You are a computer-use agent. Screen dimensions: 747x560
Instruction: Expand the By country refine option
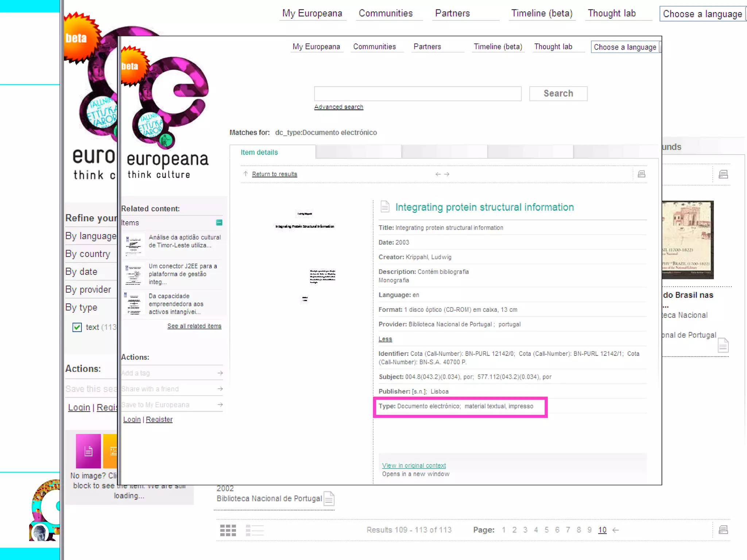coord(88,254)
